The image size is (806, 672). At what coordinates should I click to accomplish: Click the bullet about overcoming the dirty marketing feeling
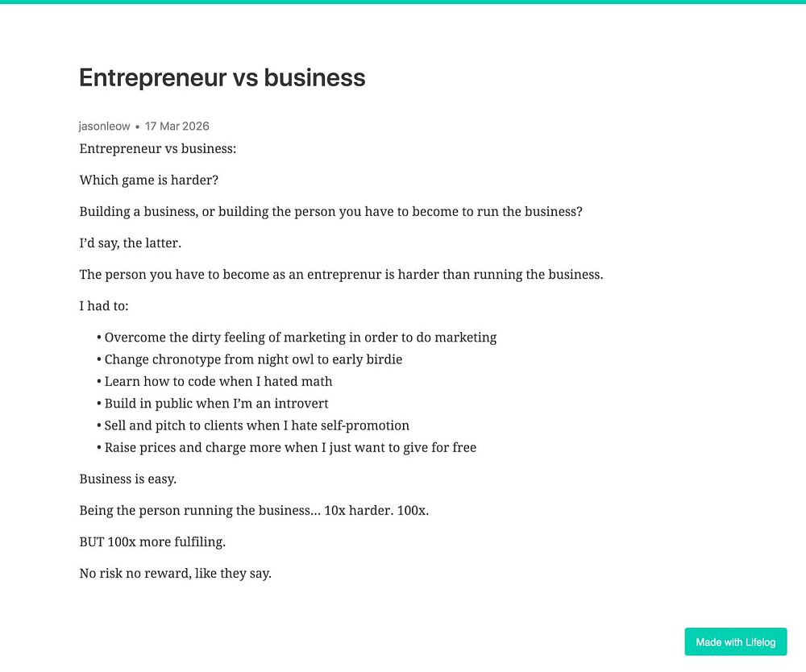(300, 338)
